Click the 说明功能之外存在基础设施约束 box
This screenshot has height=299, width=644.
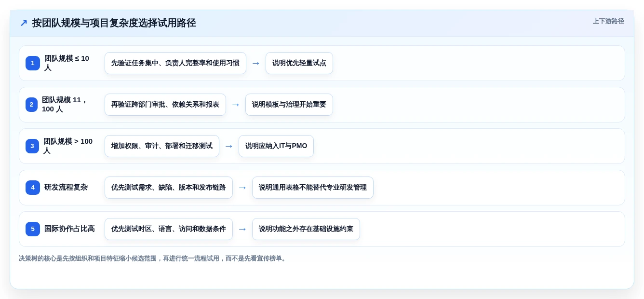pyautogui.click(x=306, y=229)
